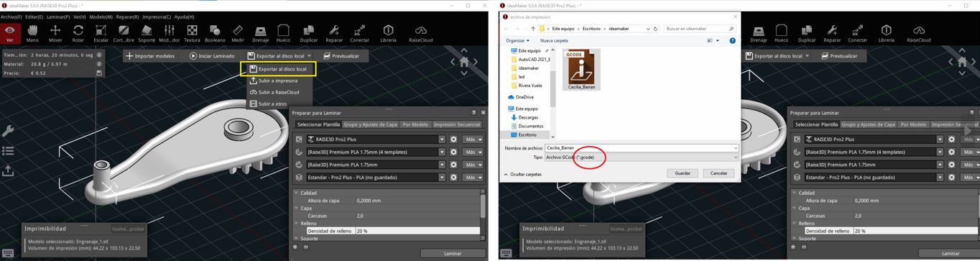Click the Nombre de archivo field

pos(641,148)
